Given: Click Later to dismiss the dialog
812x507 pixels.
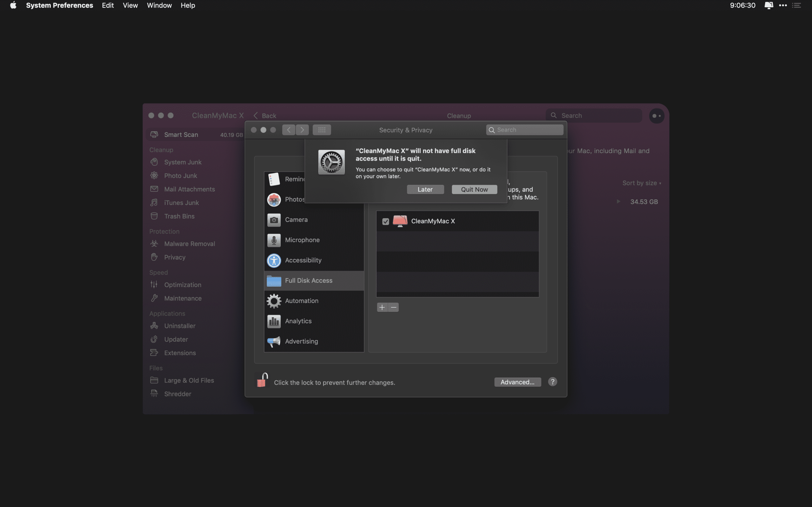Looking at the screenshot, I should [425, 189].
